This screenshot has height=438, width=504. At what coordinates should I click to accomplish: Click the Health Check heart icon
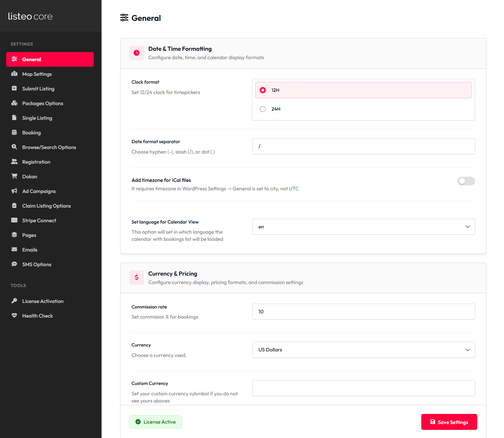click(14, 316)
